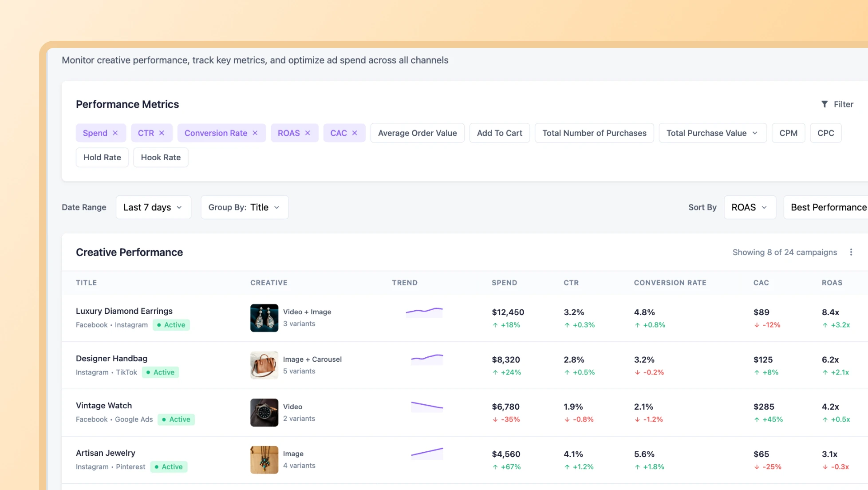The width and height of the screenshot is (868, 490).
Task: Click the $12,450 spend value
Action: click(508, 312)
